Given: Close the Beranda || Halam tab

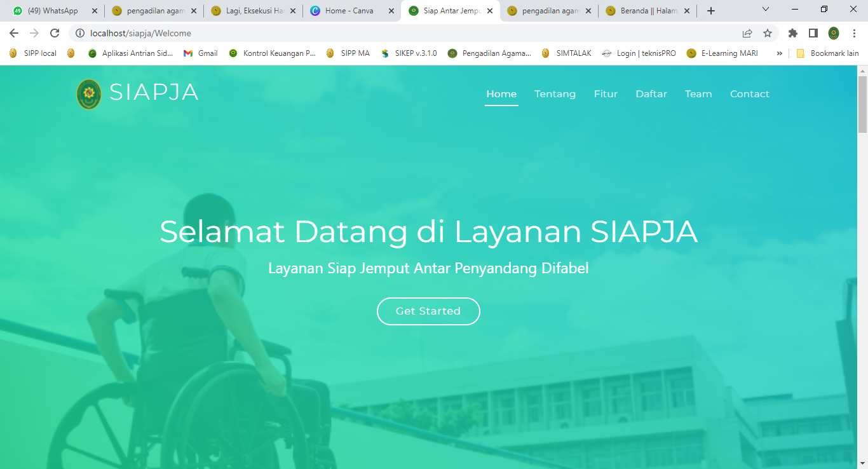Looking at the screenshot, I should [687, 11].
